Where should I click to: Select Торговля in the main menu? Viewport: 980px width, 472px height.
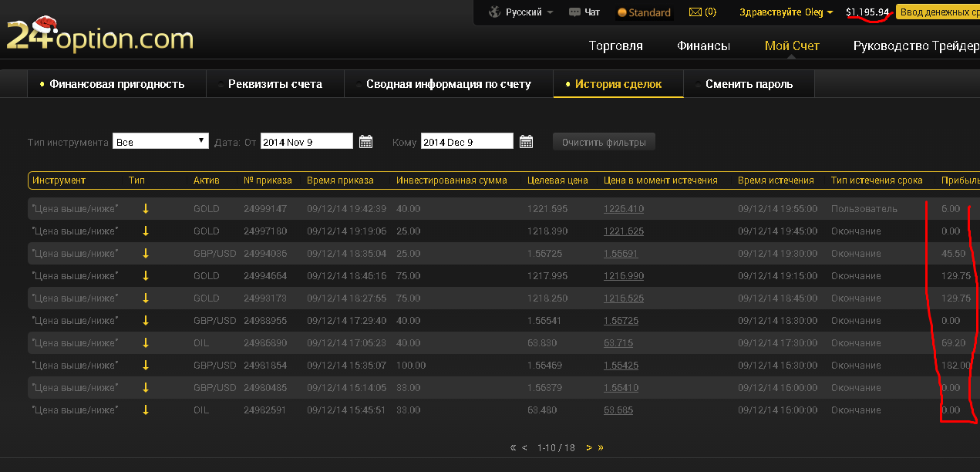[615, 46]
